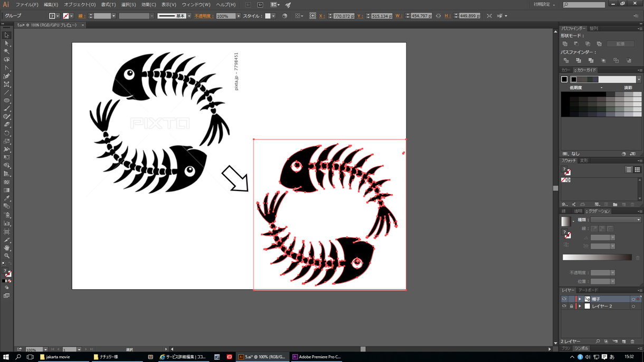This screenshot has width=644, height=362.
Task: Click the gradient slider bar
Action: click(597, 258)
